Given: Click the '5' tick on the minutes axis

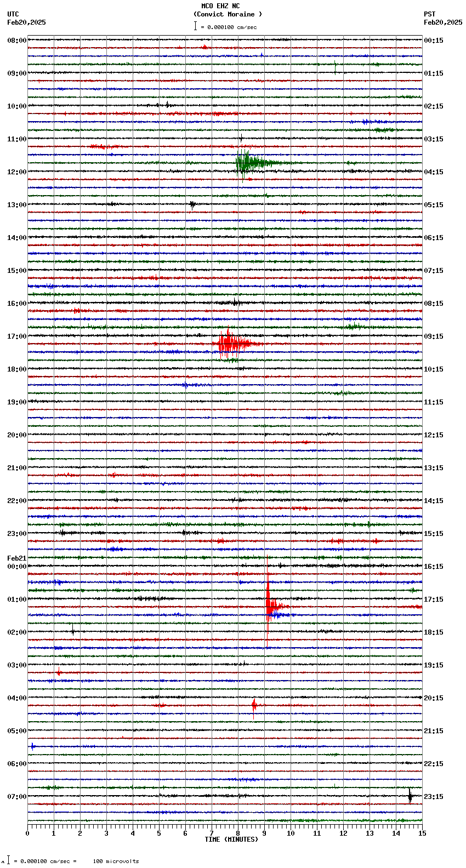Looking at the screenshot, I should 159,833.
